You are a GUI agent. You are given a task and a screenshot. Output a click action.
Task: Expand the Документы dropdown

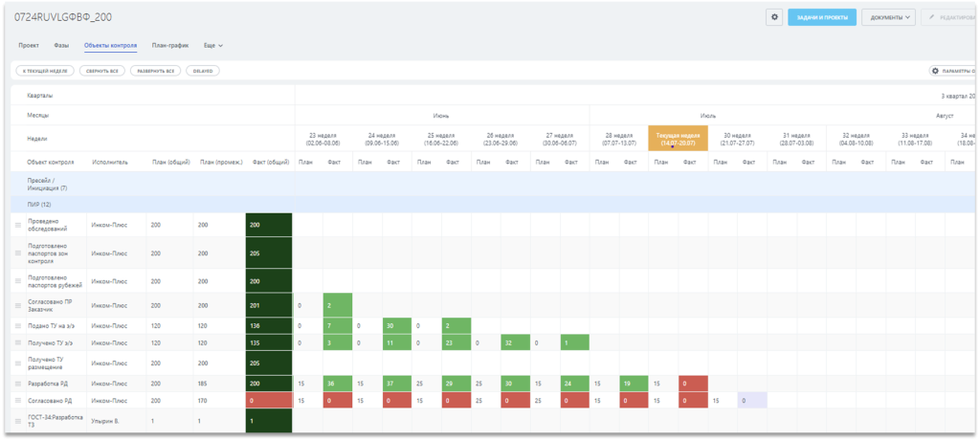coord(888,17)
